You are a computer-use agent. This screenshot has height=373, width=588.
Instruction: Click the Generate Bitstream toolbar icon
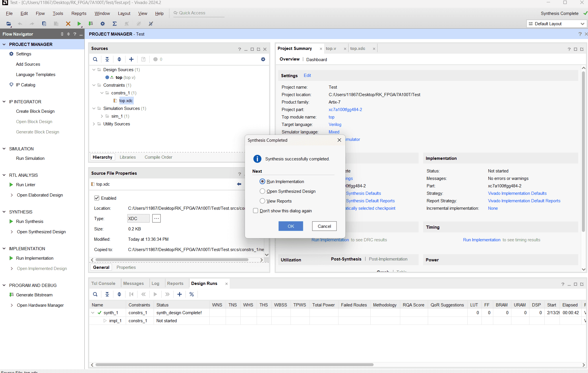click(91, 24)
